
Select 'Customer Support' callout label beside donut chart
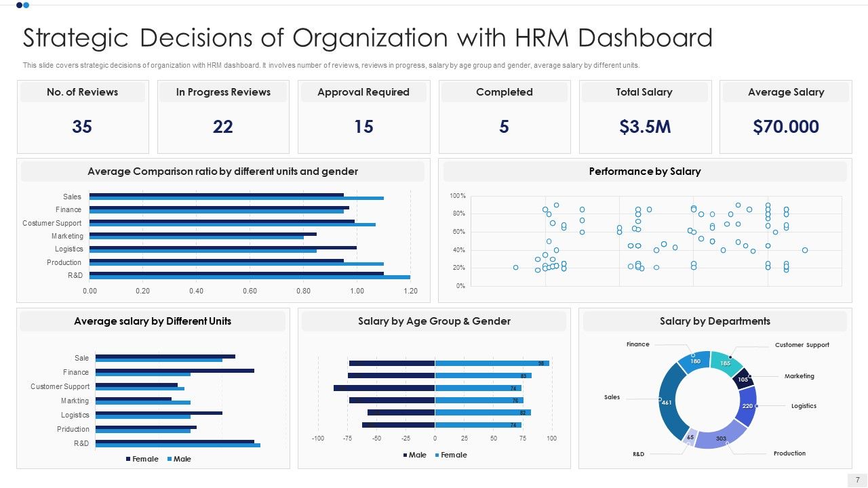(802, 345)
